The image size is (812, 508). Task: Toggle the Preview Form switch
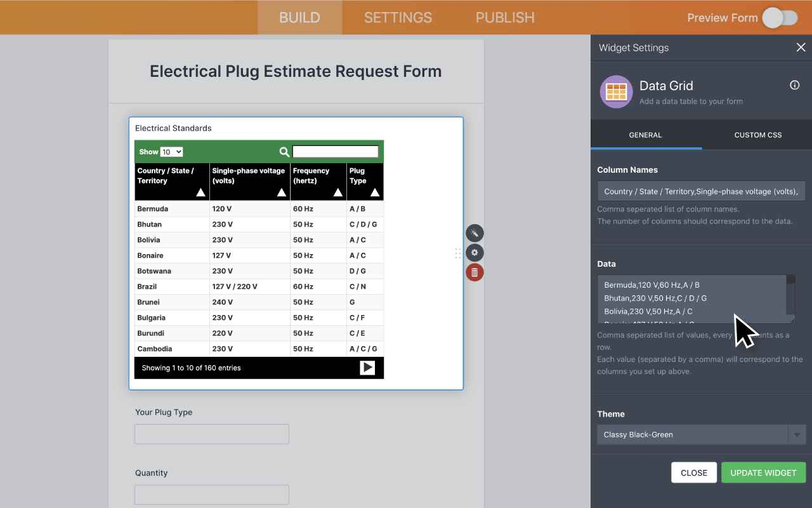click(780, 18)
